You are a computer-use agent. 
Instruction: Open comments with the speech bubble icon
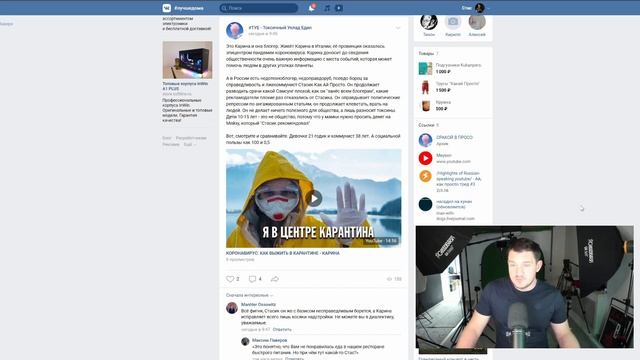click(252, 279)
